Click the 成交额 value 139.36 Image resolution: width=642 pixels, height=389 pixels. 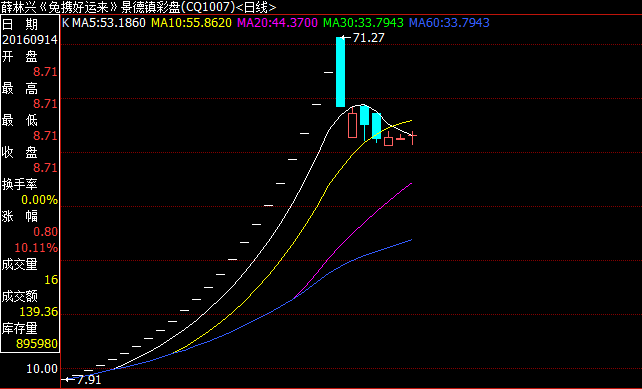point(38,312)
